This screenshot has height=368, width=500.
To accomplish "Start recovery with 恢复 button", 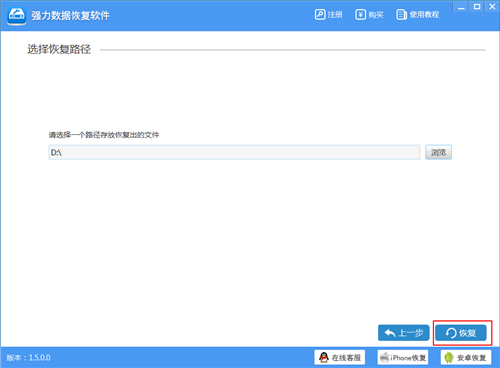I will (461, 333).
